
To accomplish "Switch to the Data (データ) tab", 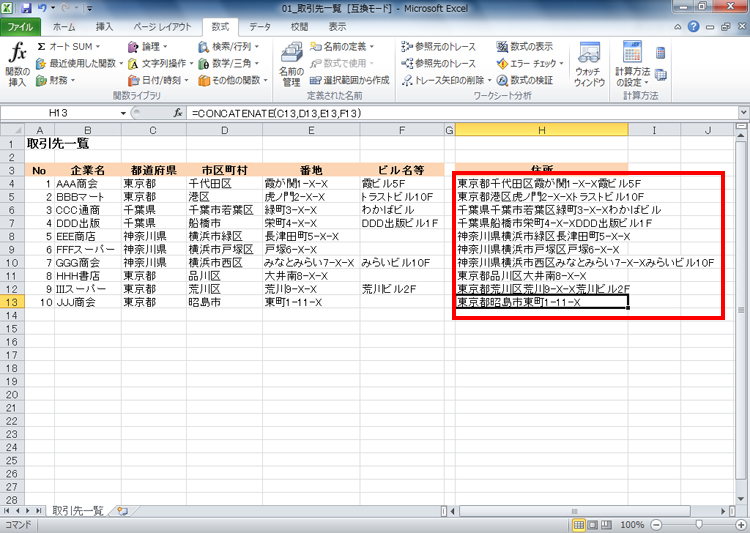I will 260,27.
